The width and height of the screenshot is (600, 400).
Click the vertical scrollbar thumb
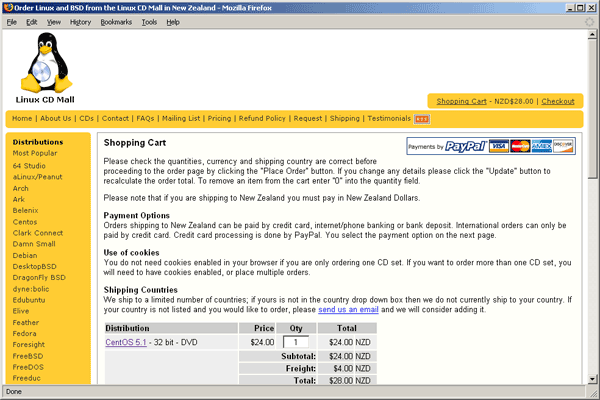point(592,109)
